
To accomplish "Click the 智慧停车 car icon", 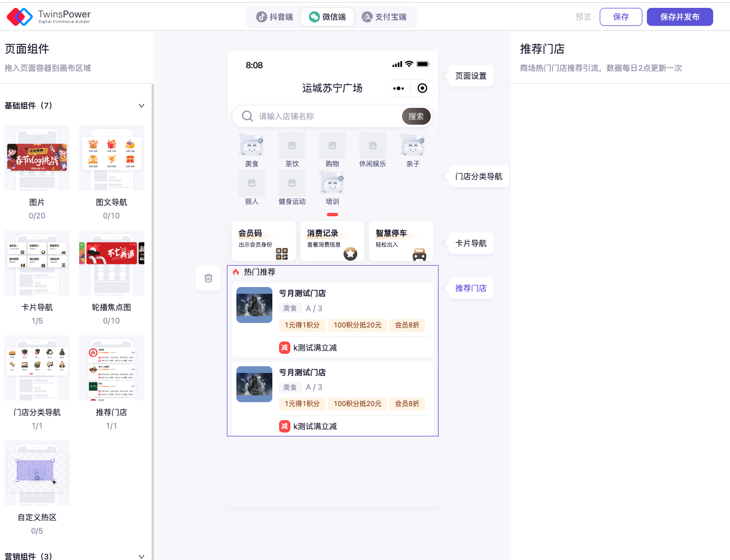I will tap(419, 254).
